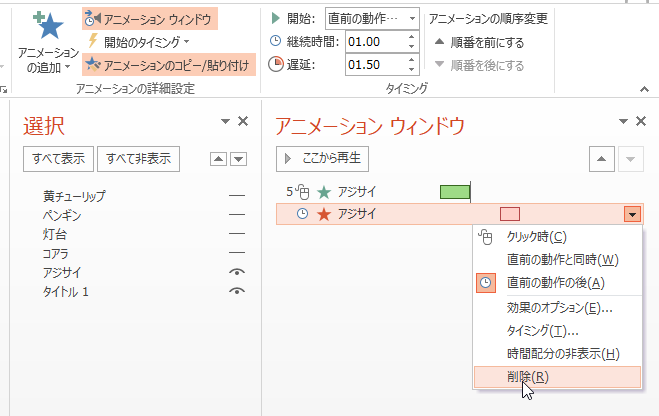
Task: Click the ここから再生 button
Action: pyautogui.click(x=322, y=159)
